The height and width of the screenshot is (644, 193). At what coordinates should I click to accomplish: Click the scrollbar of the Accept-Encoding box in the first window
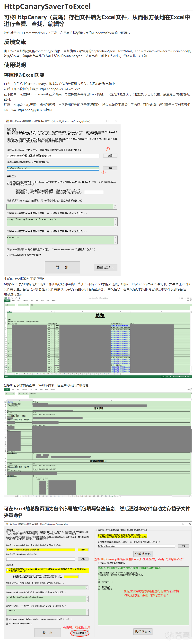(115, 222)
